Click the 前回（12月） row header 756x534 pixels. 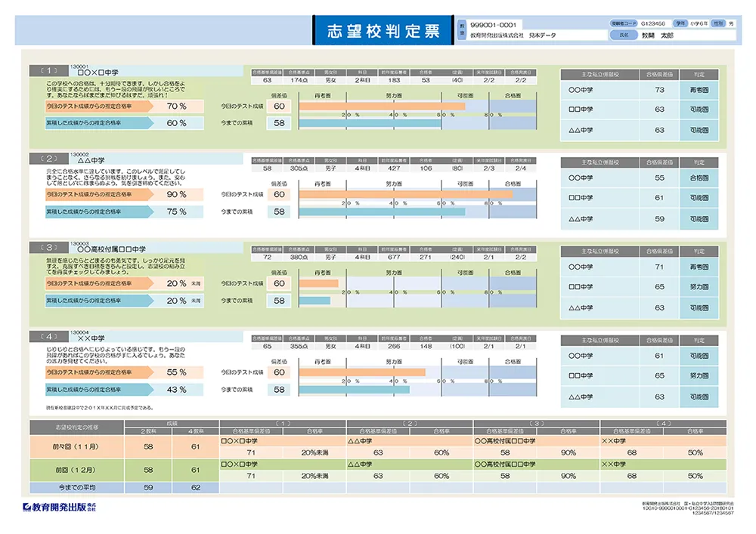click(x=73, y=470)
